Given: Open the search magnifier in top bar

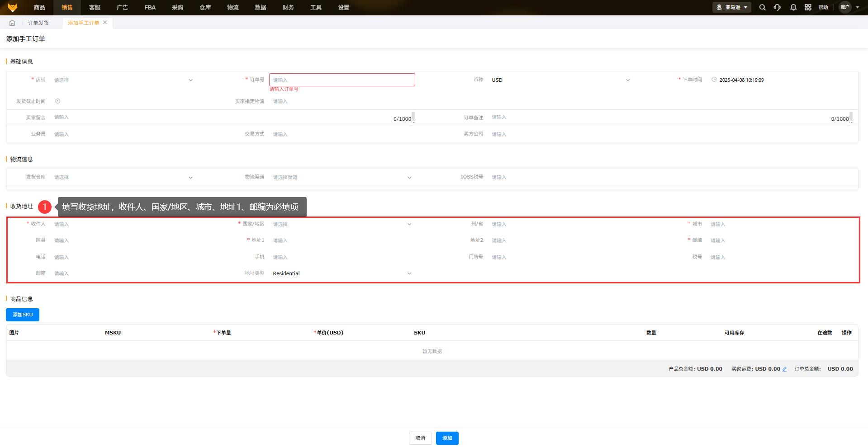Looking at the screenshot, I should click(x=762, y=7).
